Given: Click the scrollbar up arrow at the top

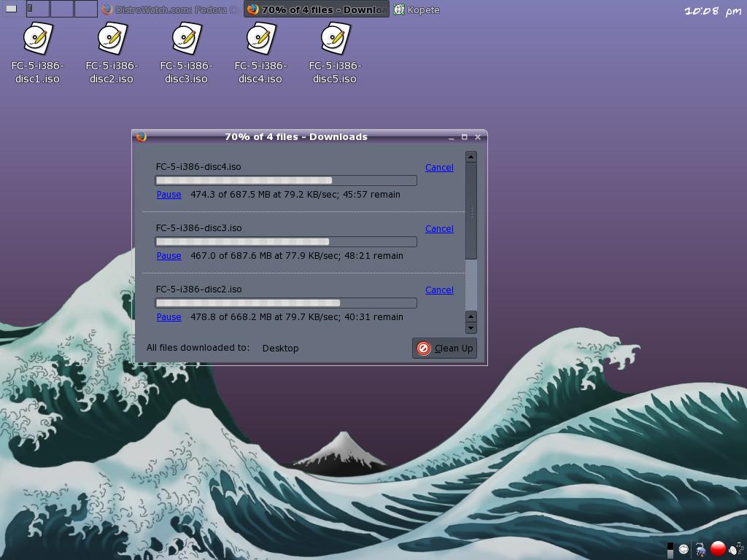Looking at the screenshot, I should [471, 157].
